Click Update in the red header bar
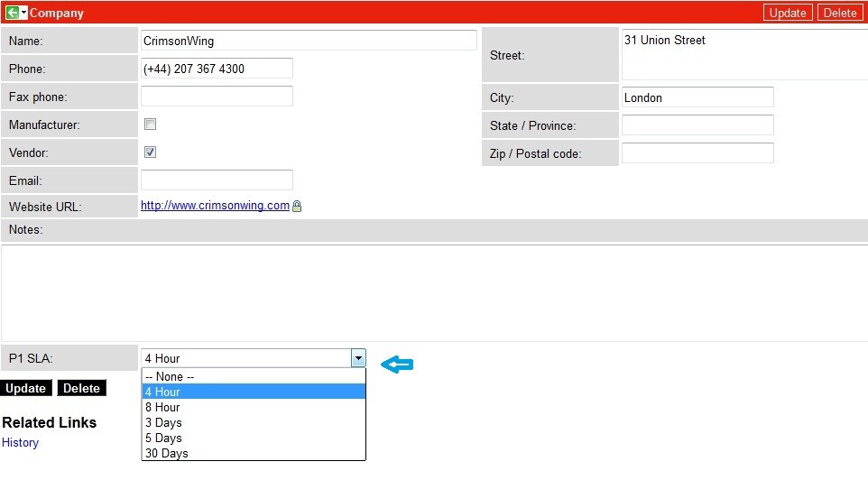This screenshot has width=868, height=480. pos(787,13)
